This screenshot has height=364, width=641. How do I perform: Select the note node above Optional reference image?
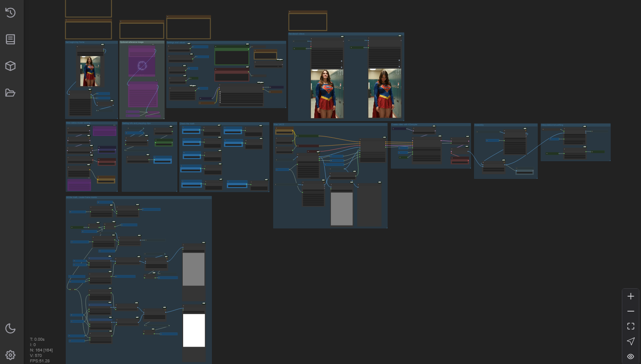[142, 30]
